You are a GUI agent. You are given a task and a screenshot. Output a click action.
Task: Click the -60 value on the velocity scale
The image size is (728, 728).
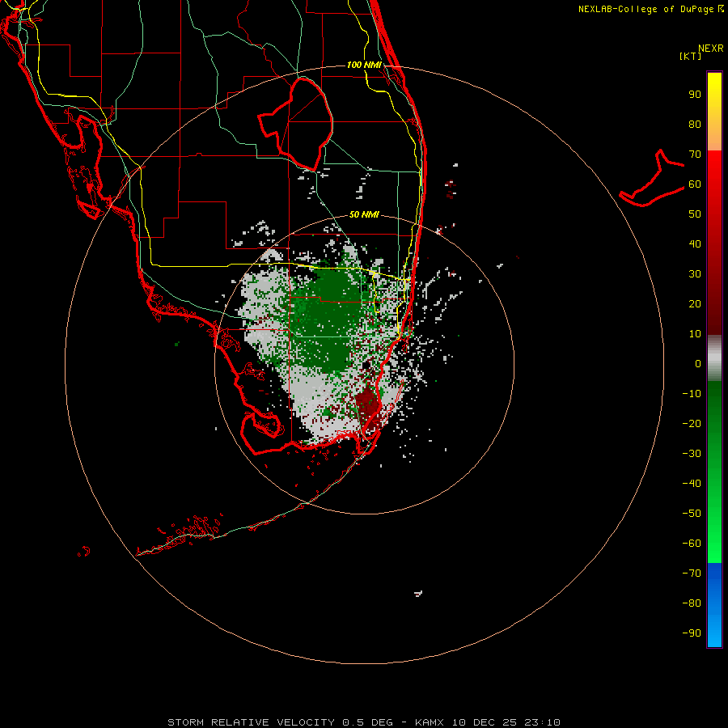(x=692, y=544)
